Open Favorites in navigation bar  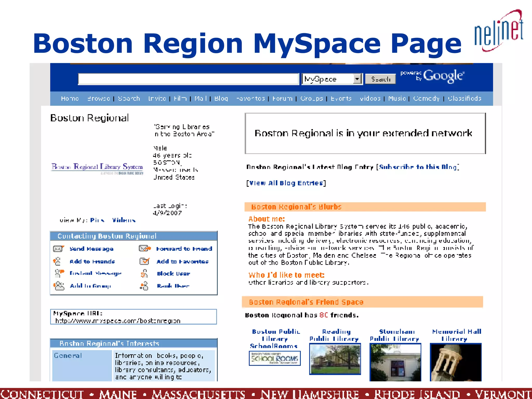pos(250,98)
